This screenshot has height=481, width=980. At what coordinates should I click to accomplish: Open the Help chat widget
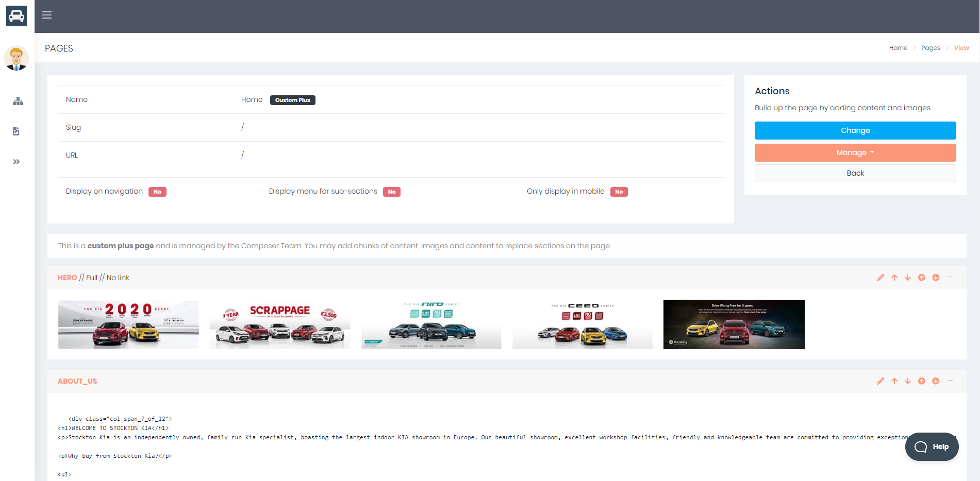(x=932, y=446)
